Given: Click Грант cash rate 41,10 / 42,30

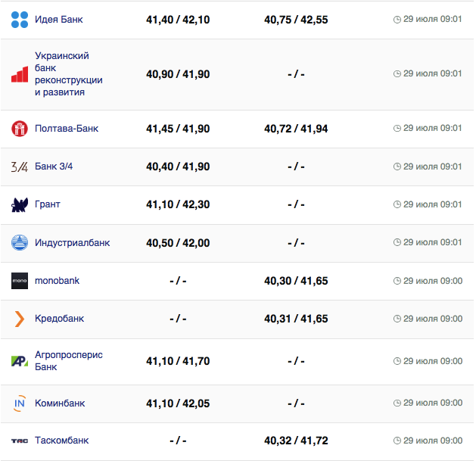Looking at the screenshot, I should click(x=178, y=204).
